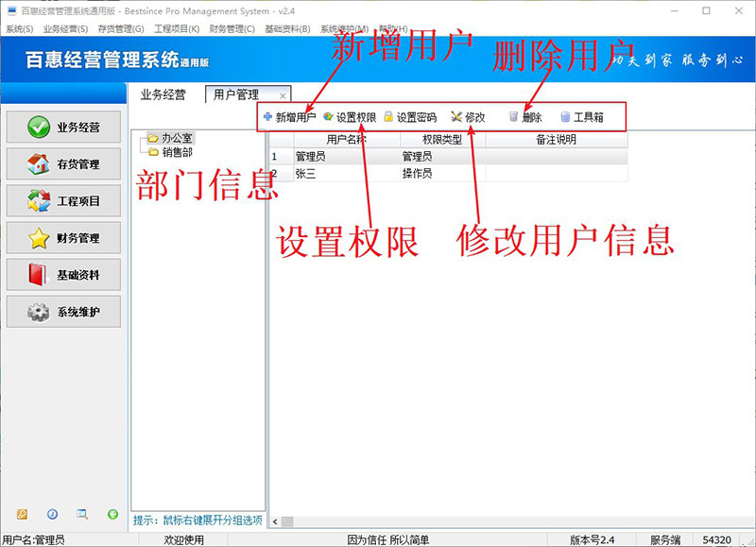Open the 基础资料(B) menu
The height and width of the screenshot is (547, 756).
point(287,29)
